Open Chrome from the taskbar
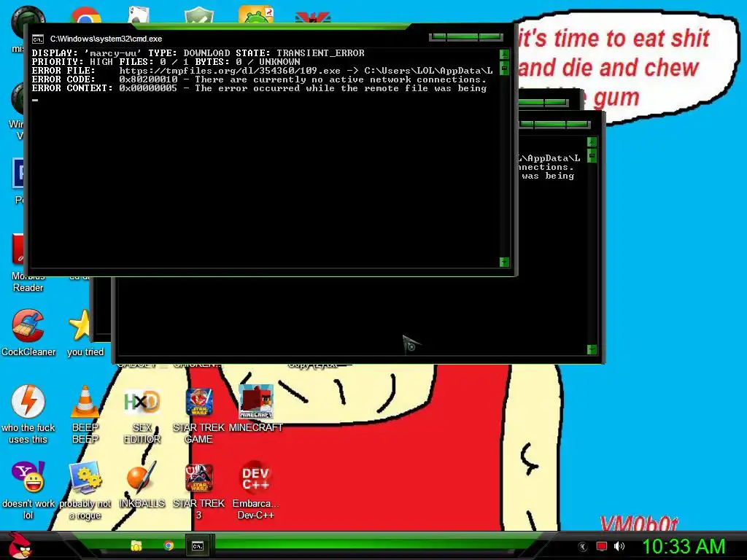This screenshot has width=747, height=560. (x=169, y=545)
